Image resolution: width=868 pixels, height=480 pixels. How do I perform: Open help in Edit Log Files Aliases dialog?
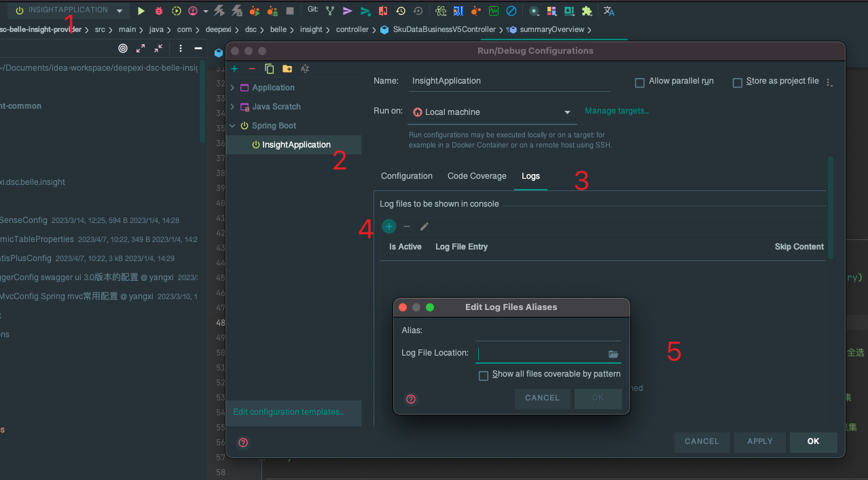coord(411,399)
